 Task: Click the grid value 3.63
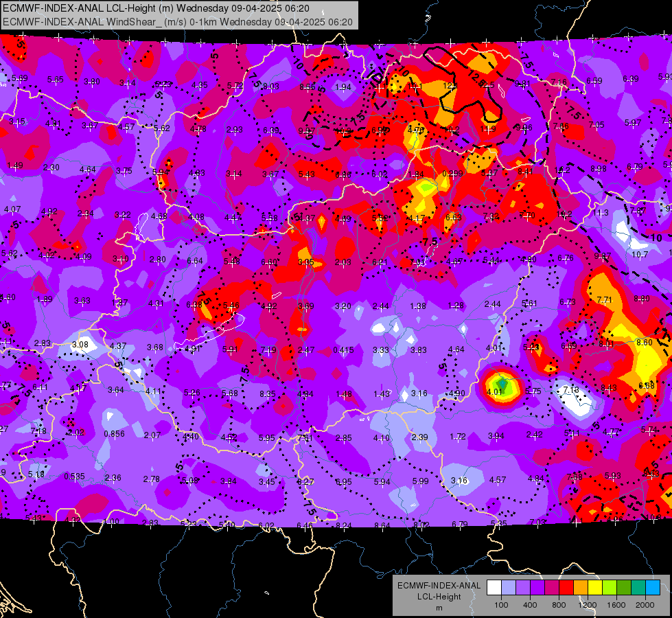tap(82, 301)
